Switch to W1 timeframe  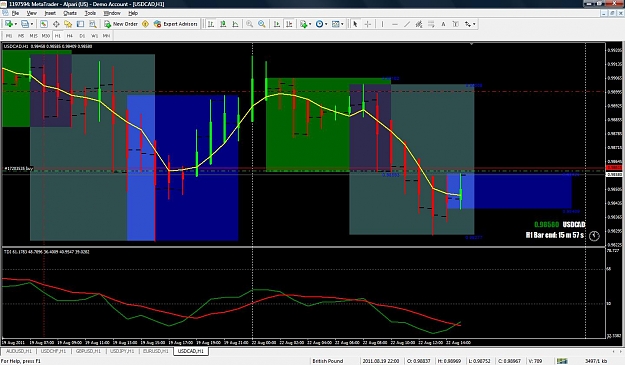click(x=94, y=36)
